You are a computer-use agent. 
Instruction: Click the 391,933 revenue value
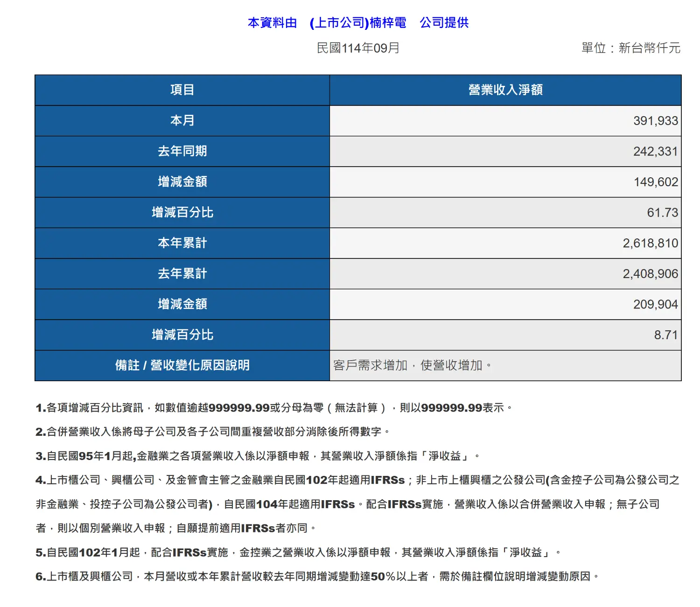(x=655, y=121)
